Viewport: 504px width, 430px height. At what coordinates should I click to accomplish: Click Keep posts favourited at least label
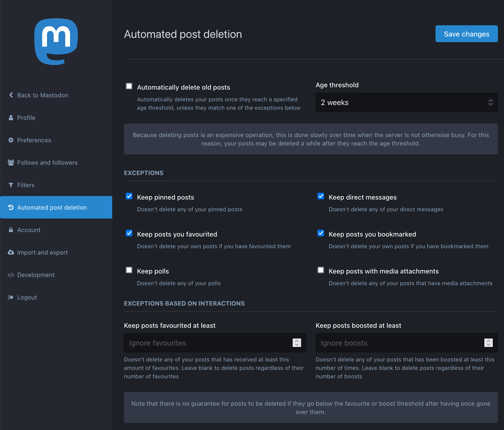[x=169, y=326]
